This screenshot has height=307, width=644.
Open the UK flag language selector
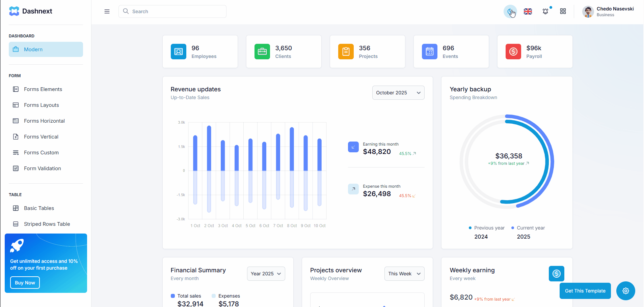coord(528,11)
